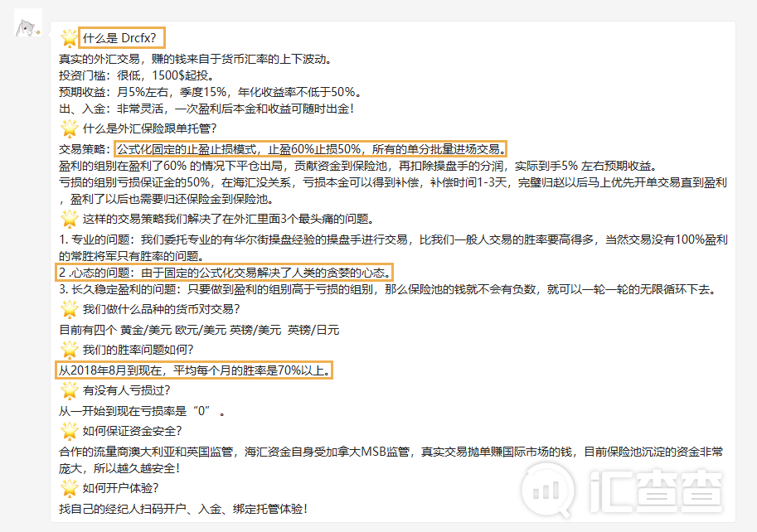757x532 pixels.
Task: Click heading 有没有人亏损过?
Action: (x=127, y=390)
